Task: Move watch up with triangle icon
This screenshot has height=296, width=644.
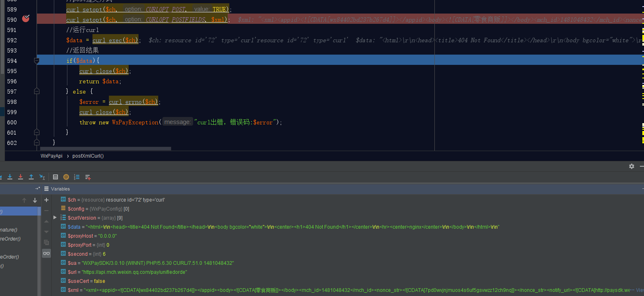Action: (46, 221)
